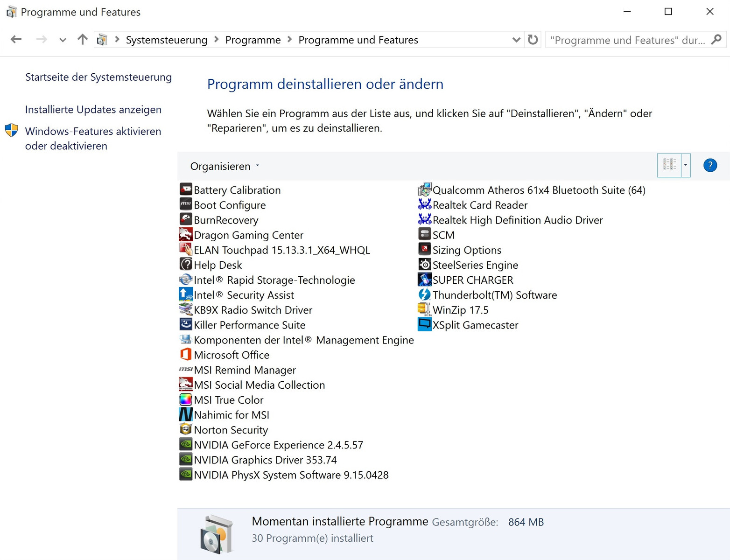730x560 pixels.
Task: Select the Microsoft Office icon
Action: click(x=186, y=354)
